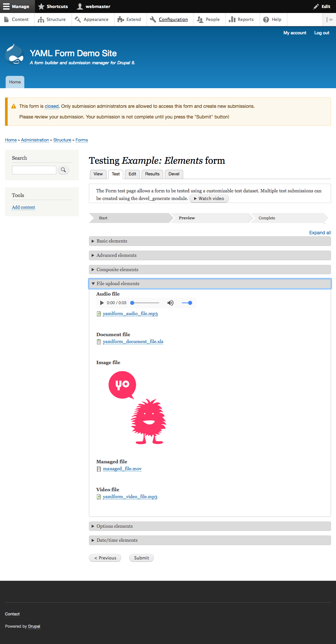
Task: Open the Help admin menu
Action: (x=272, y=20)
